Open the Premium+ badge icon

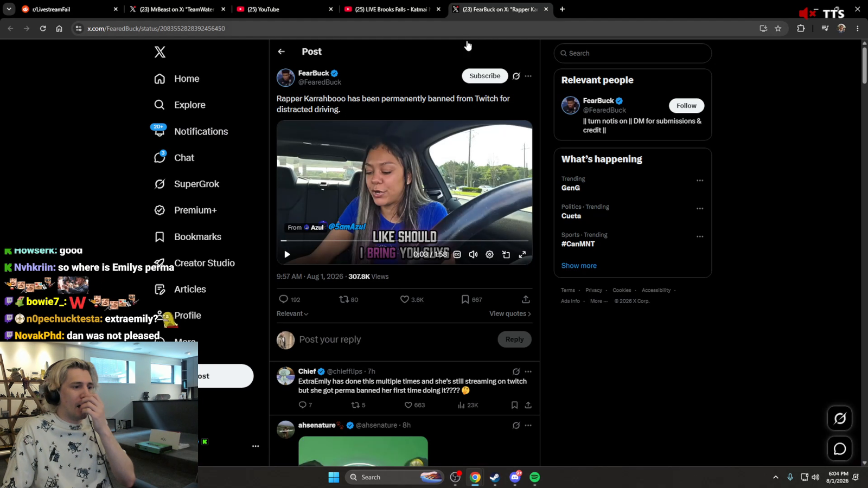159,210
